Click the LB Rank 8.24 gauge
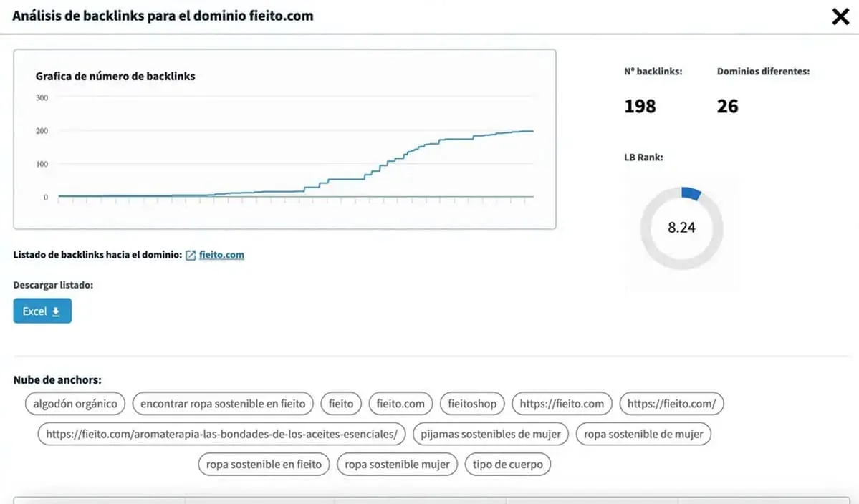The height and width of the screenshot is (504, 859). [x=681, y=228]
